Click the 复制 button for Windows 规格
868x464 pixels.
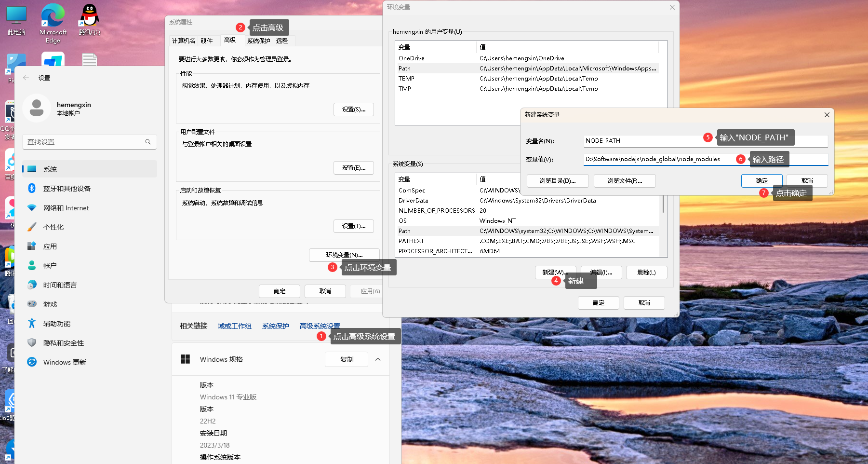tap(347, 359)
